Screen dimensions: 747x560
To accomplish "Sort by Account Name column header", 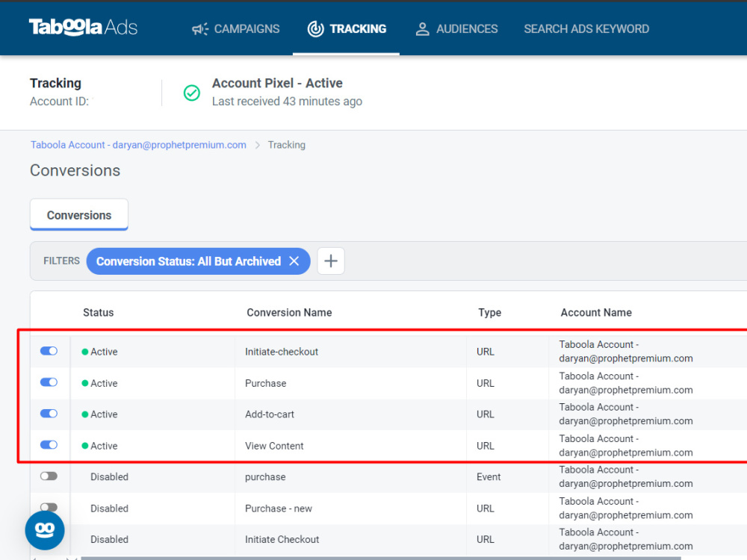I will click(x=596, y=312).
